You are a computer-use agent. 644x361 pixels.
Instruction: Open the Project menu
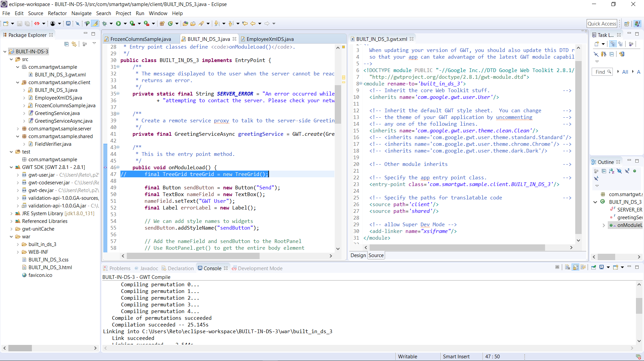(x=123, y=13)
